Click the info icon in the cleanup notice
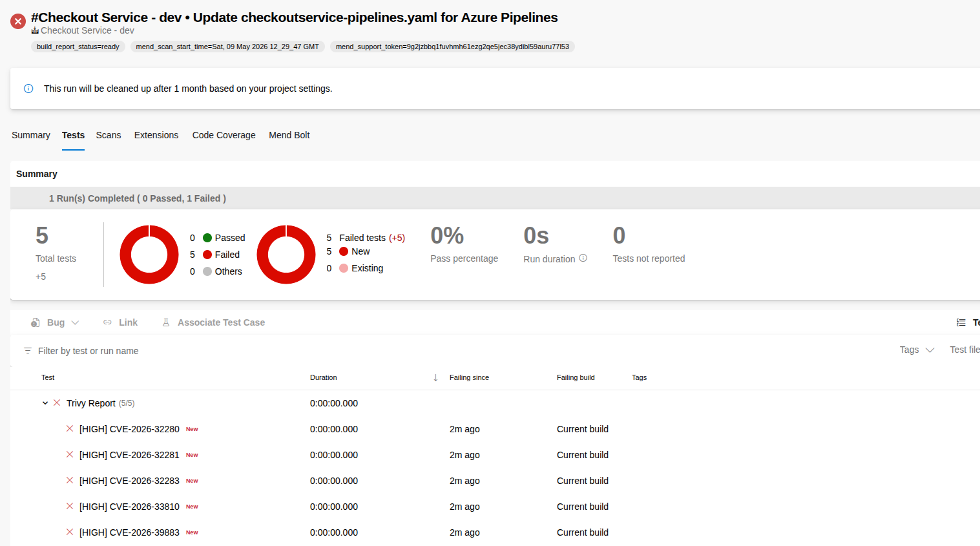This screenshot has width=980, height=546. (28, 89)
